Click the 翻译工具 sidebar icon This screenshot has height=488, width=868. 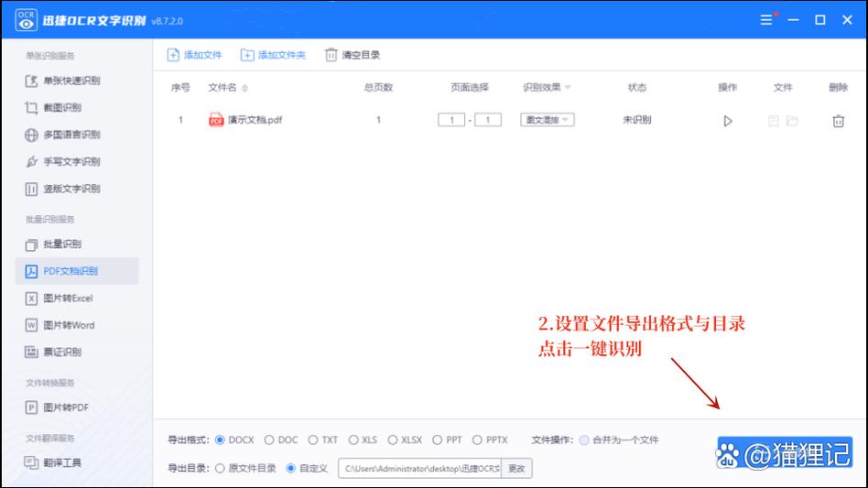(31, 462)
